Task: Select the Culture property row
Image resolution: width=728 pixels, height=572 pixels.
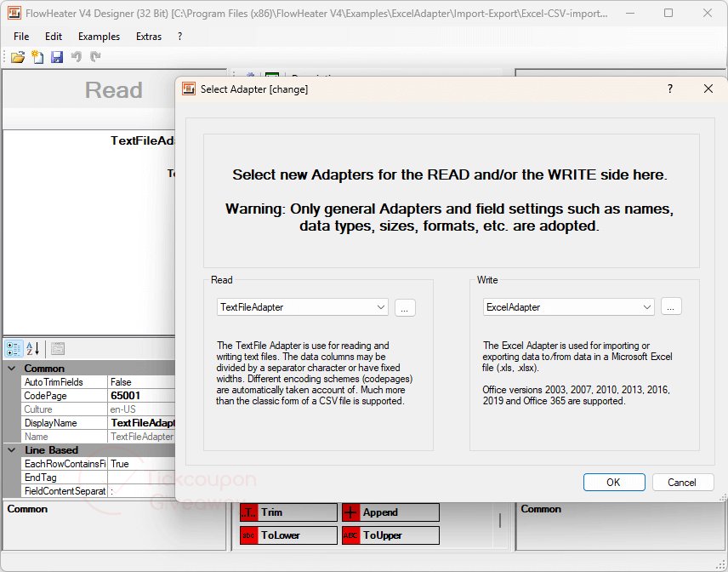Action: (x=98, y=409)
